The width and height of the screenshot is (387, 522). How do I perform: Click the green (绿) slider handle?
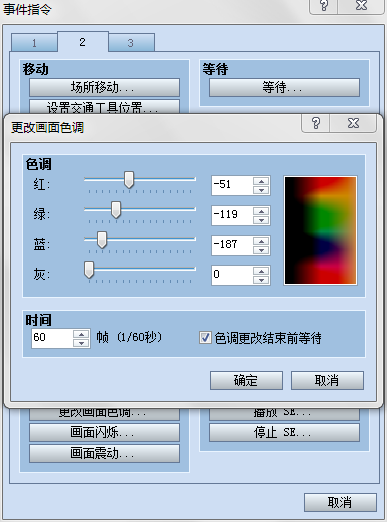click(116, 210)
